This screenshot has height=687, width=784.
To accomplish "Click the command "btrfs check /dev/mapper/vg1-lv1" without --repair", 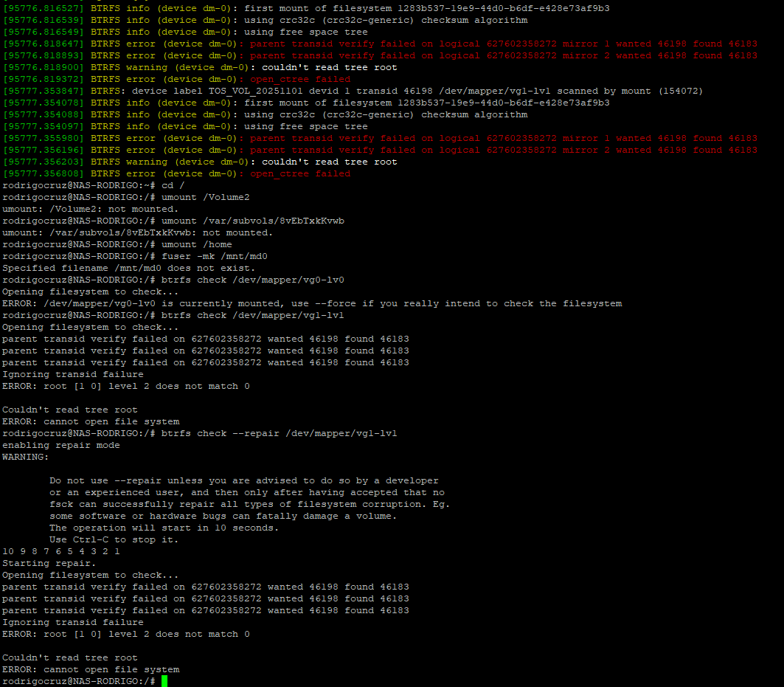I will (x=252, y=315).
